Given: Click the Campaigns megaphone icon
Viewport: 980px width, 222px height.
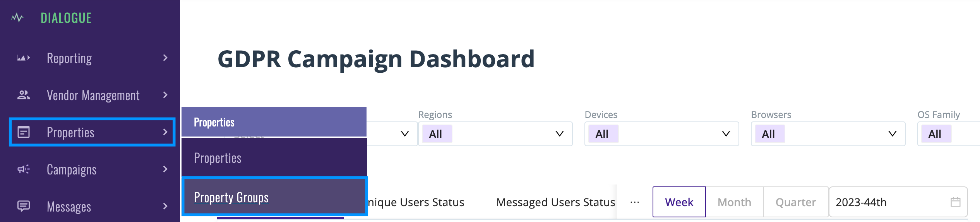Looking at the screenshot, I should (24, 169).
